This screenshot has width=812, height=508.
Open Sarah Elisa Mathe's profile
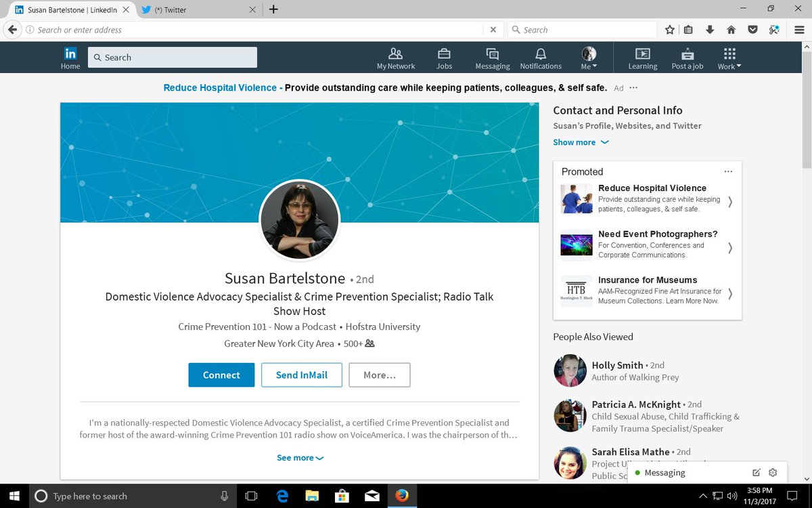631,452
